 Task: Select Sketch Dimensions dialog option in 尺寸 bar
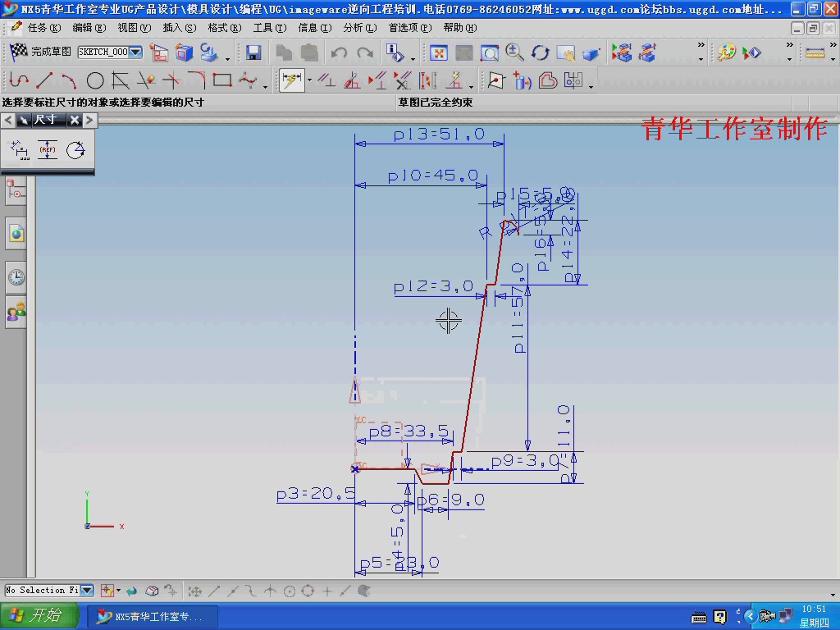20,150
